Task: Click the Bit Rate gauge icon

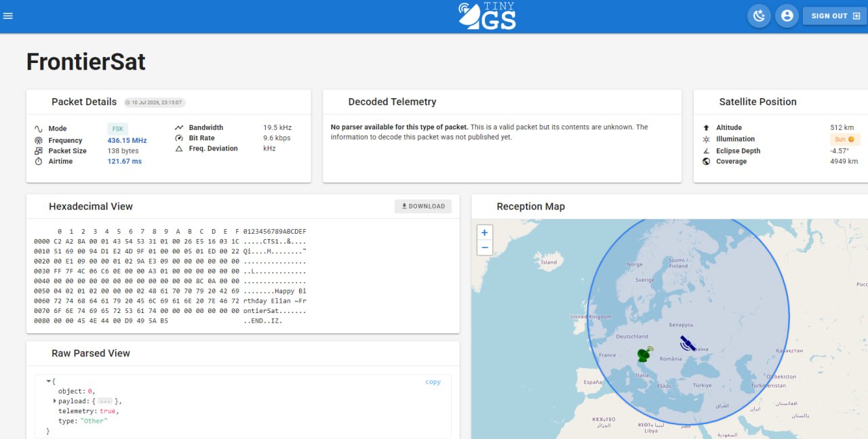Action: [179, 138]
